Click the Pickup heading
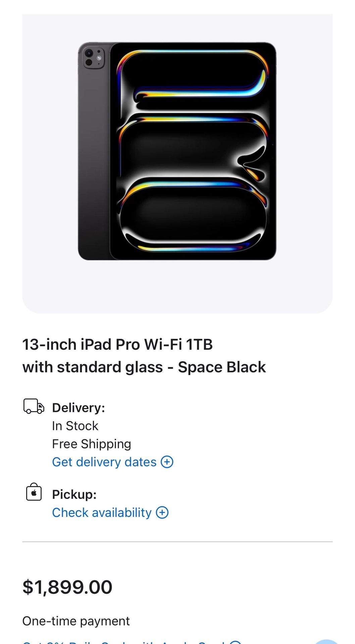 point(74,494)
